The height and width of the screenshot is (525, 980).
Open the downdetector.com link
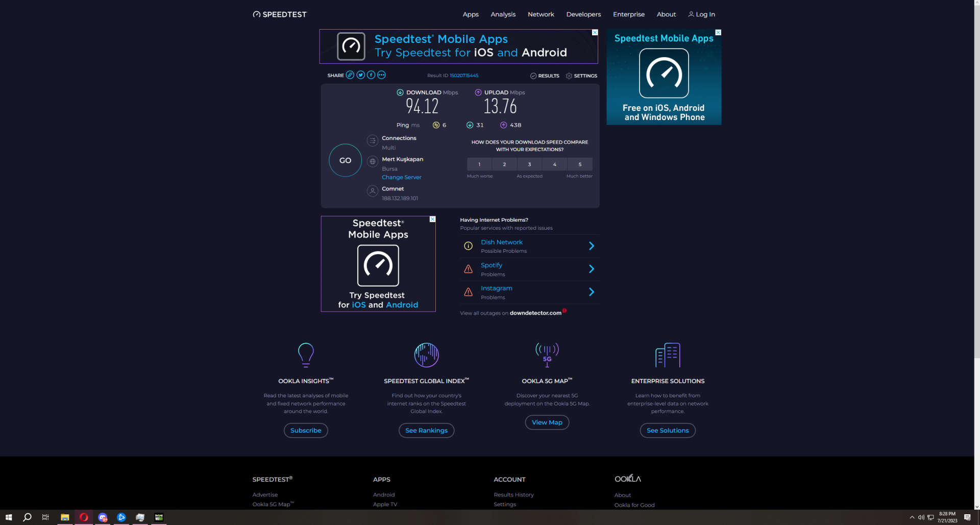535,313
